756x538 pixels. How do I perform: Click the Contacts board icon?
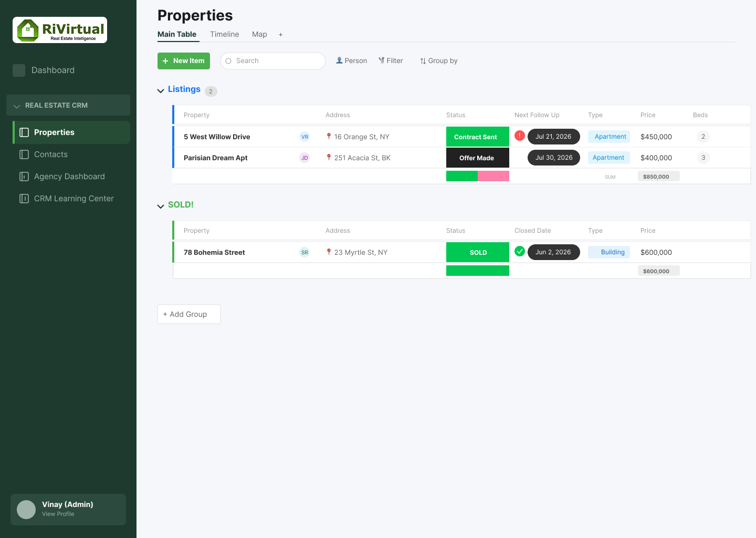tap(24, 154)
